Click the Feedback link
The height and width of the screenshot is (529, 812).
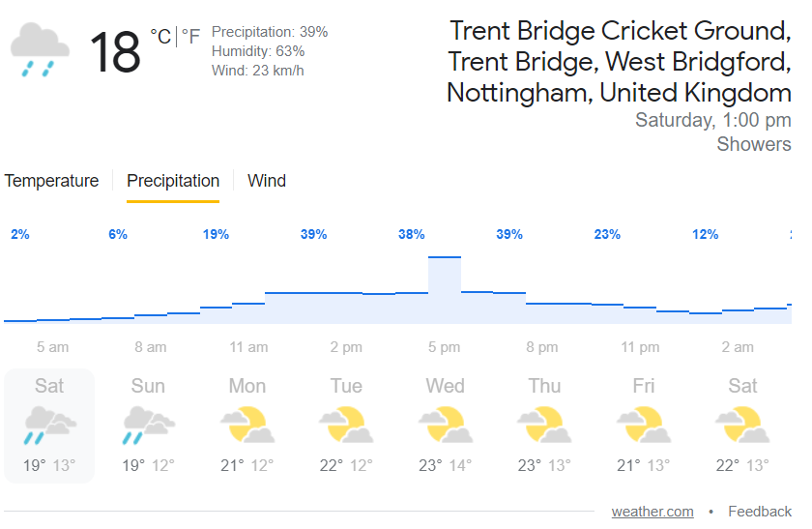(x=760, y=512)
